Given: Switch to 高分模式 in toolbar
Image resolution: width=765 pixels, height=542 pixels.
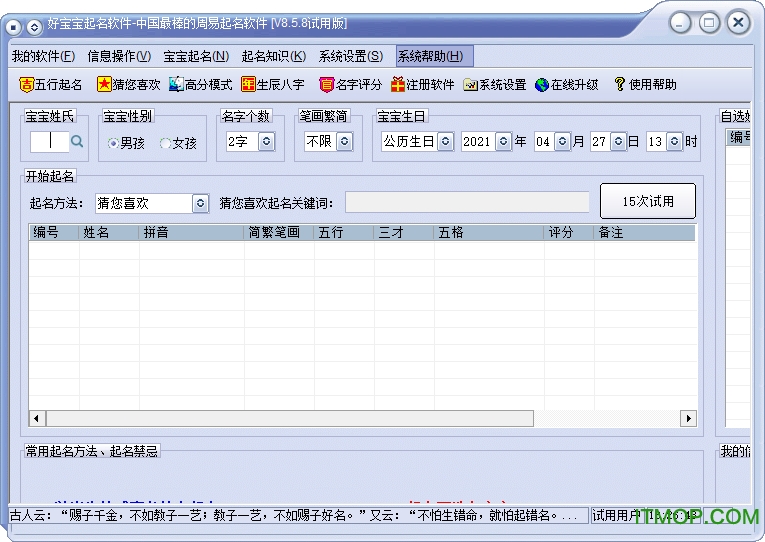Looking at the screenshot, I should tap(176, 85).
